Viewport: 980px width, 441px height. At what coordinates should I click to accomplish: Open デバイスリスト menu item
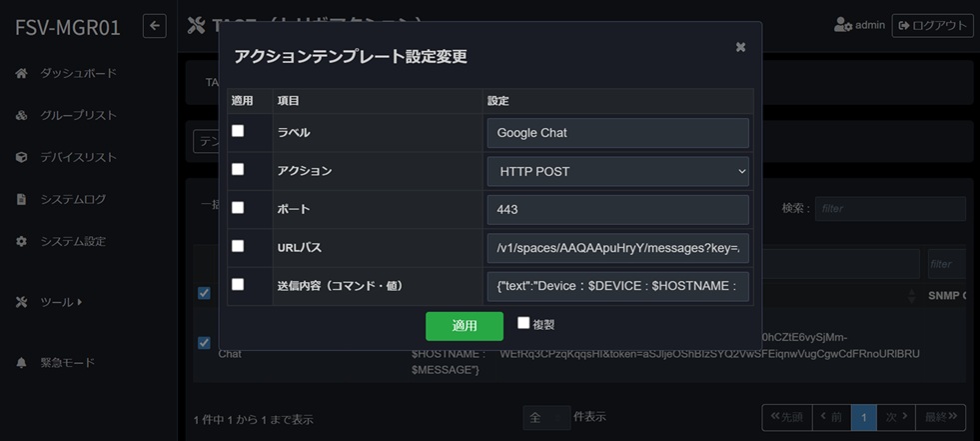(x=79, y=157)
